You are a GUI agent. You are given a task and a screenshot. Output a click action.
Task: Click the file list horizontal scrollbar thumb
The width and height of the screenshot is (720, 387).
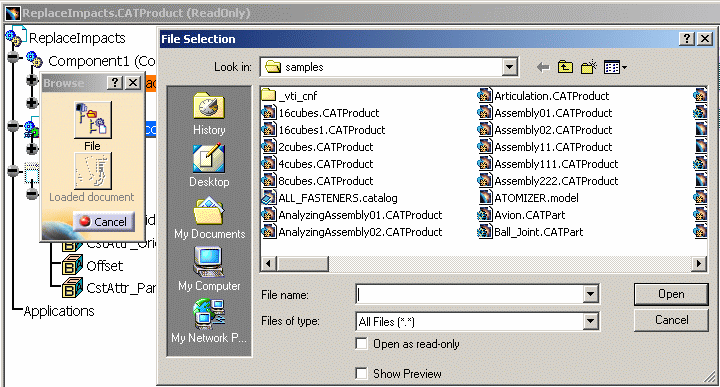click(x=302, y=264)
